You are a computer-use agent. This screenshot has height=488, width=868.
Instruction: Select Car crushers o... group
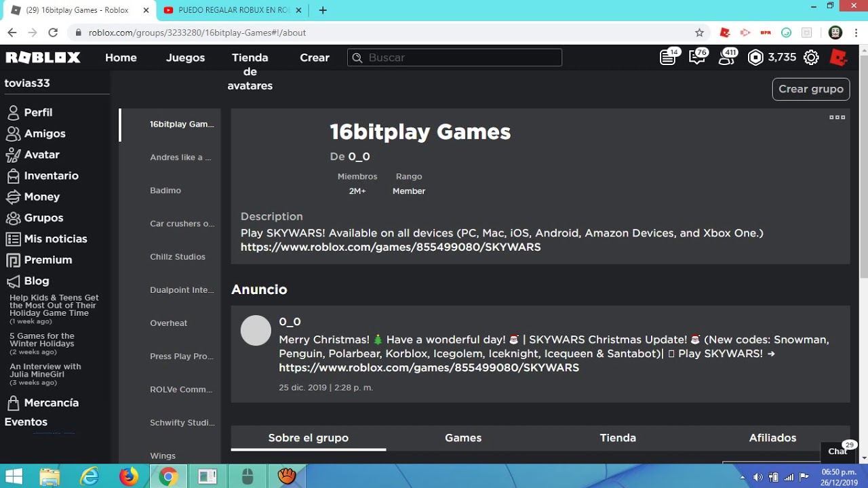tap(182, 224)
